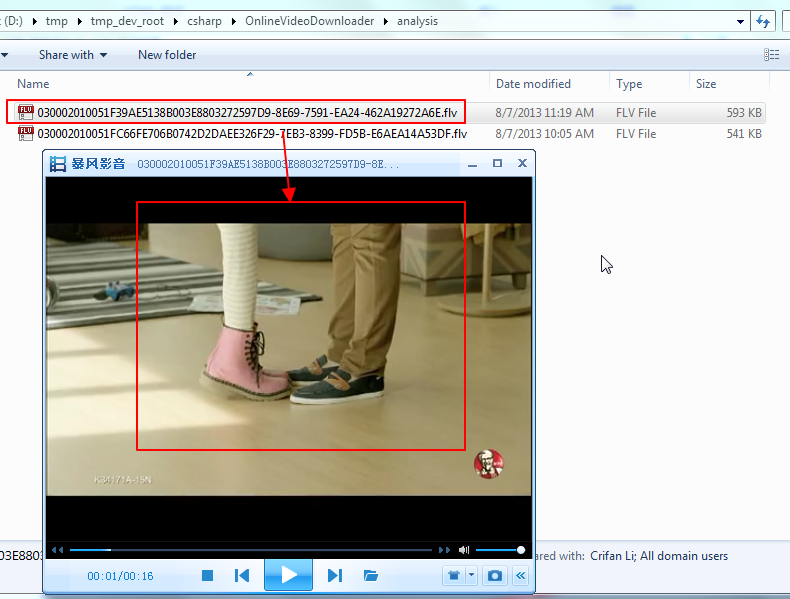Open a file with the folder icon
The height and width of the screenshot is (599, 790).
click(371, 575)
